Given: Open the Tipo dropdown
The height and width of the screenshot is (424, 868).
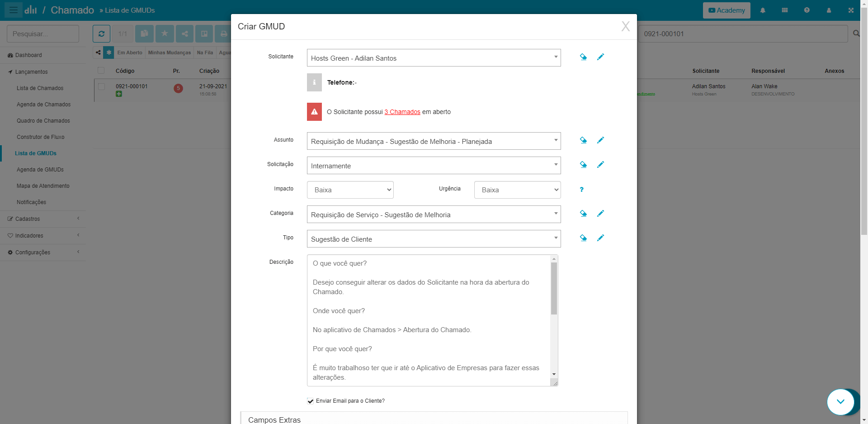Looking at the screenshot, I should [x=434, y=239].
